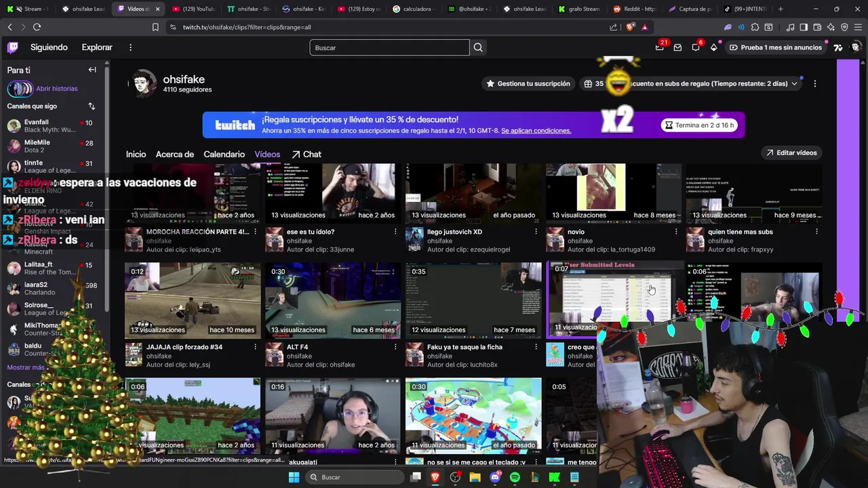Viewport: 868px width, 488px height.
Task: Toggle the browser sidebar panel icon
Action: pos(804,27)
